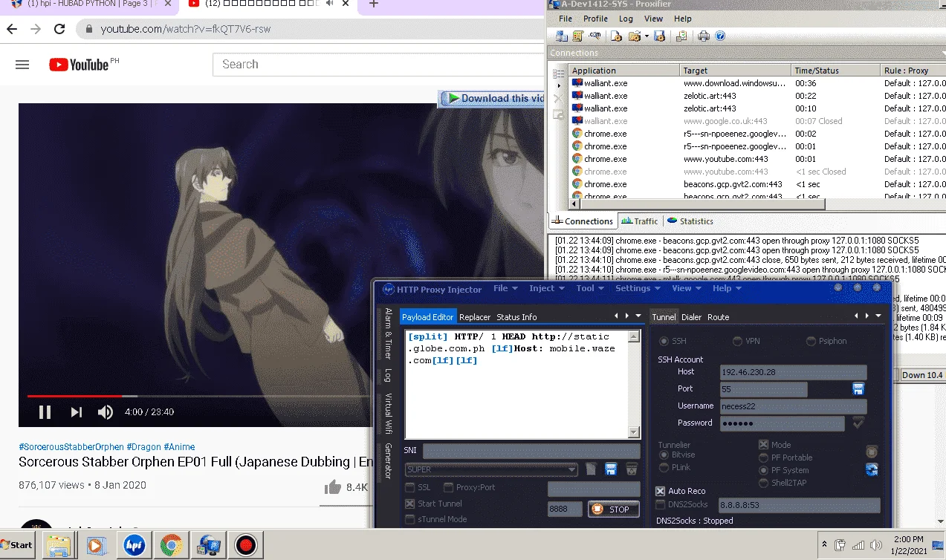Click Proxifier checklist toolbar icon
Screen dimensions: 946x560
pyautogui.click(x=681, y=36)
